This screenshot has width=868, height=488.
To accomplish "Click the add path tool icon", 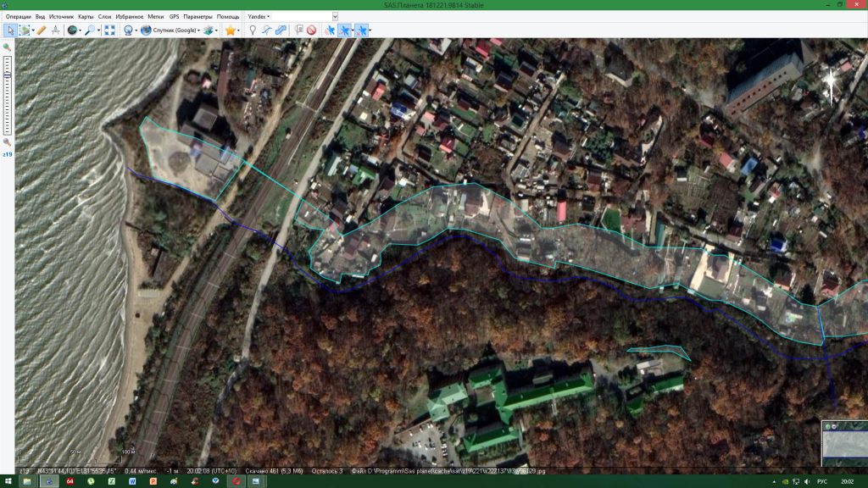I will (266, 30).
